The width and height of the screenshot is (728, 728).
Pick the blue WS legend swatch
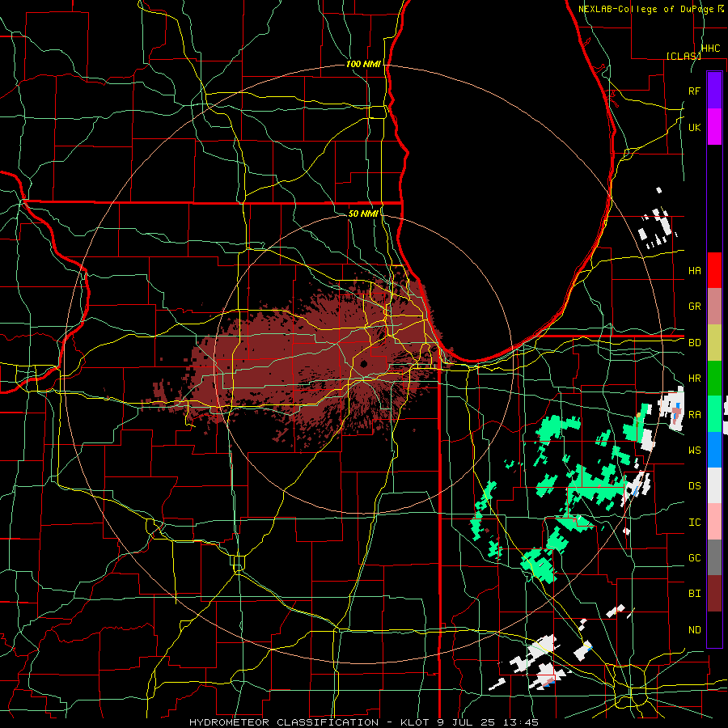(714, 450)
